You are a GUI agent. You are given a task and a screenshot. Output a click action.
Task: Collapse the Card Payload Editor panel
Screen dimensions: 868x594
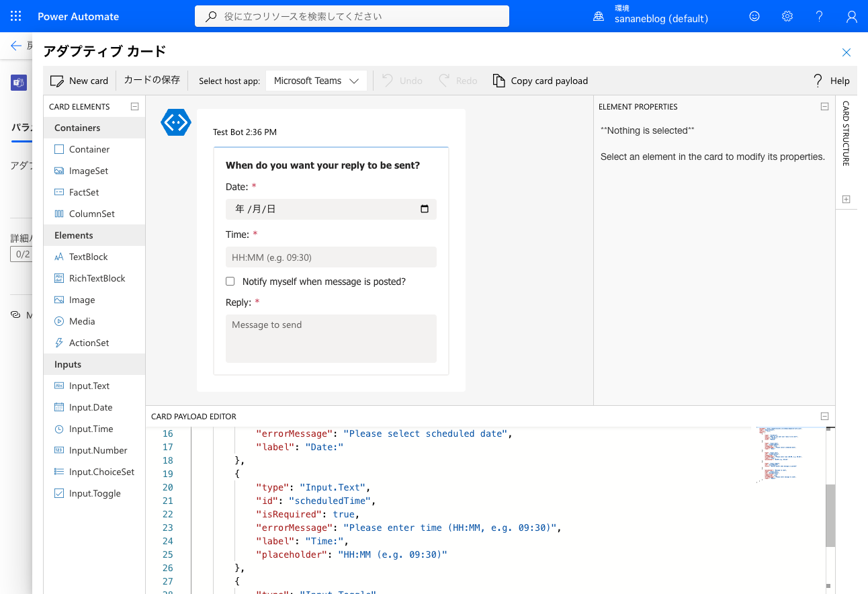[825, 416]
